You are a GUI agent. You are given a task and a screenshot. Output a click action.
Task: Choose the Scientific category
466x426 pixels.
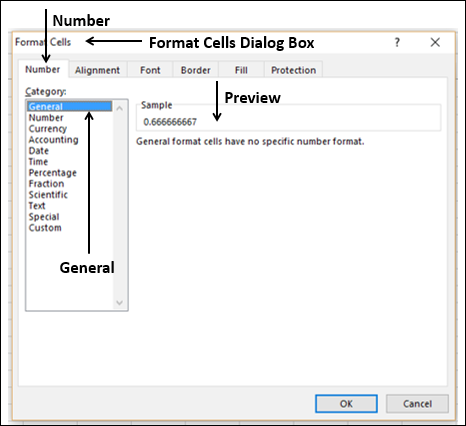point(48,194)
